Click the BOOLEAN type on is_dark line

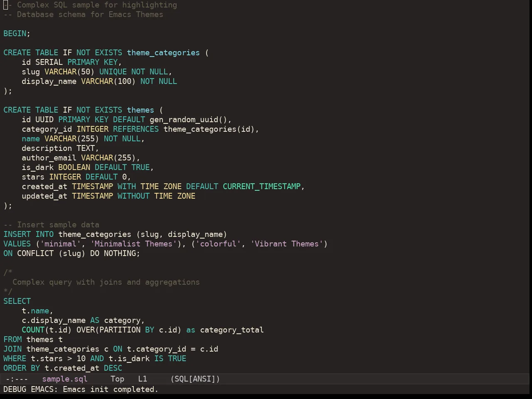[74, 167]
